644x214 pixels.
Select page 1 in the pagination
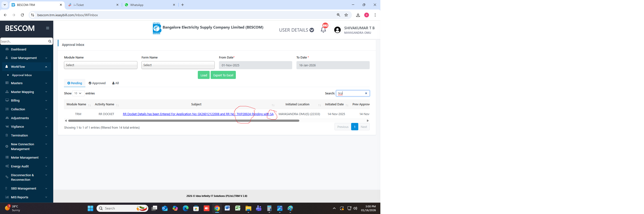click(x=354, y=127)
